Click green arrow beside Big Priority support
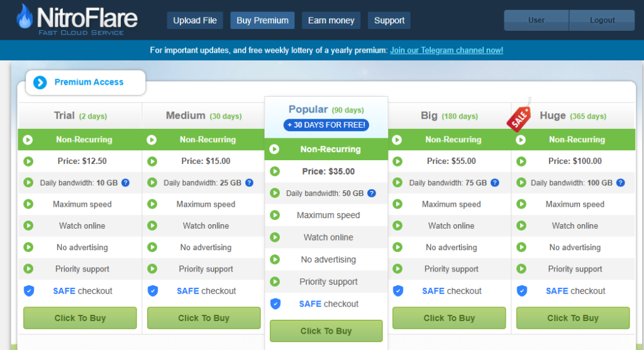The height and width of the screenshot is (350, 644). [397, 269]
